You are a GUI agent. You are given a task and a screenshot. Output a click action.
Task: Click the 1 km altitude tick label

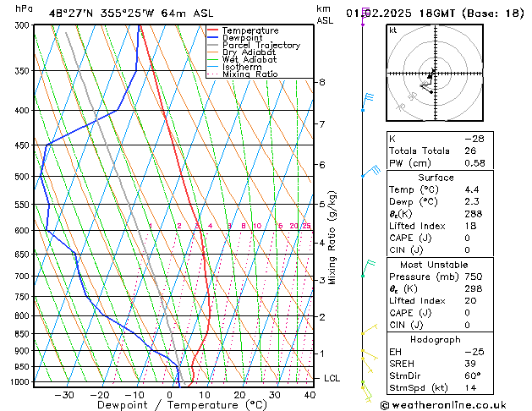pos(322,353)
